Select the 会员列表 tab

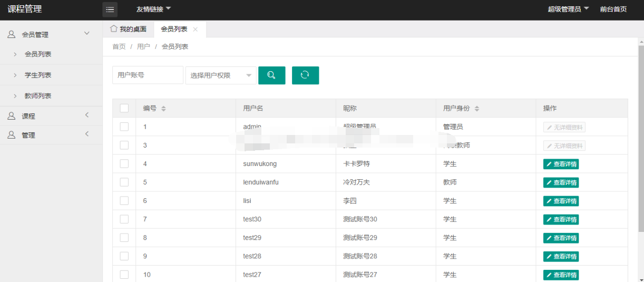[x=180, y=29]
